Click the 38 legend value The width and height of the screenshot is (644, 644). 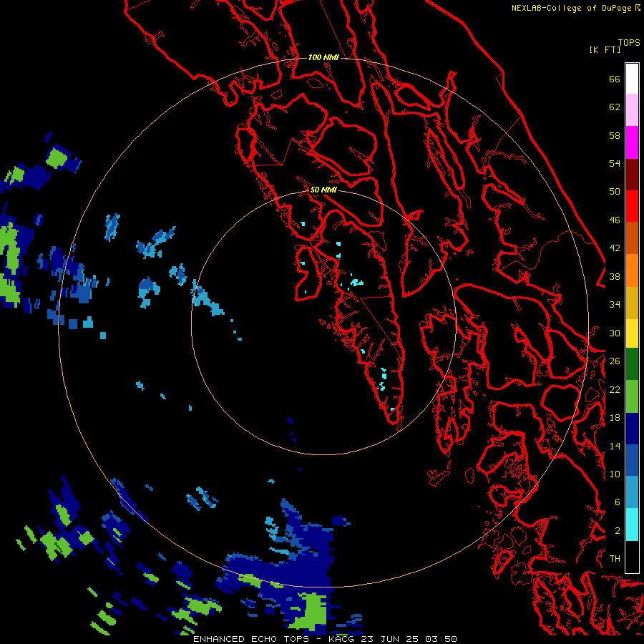[615, 276]
